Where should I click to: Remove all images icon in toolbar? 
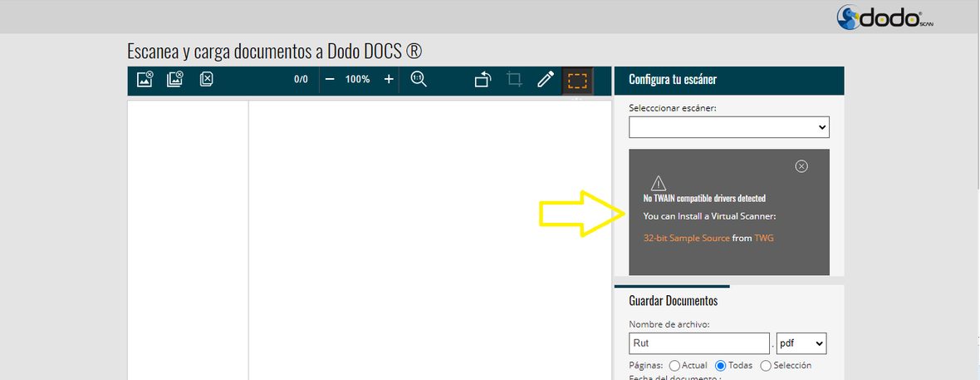[x=175, y=79]
